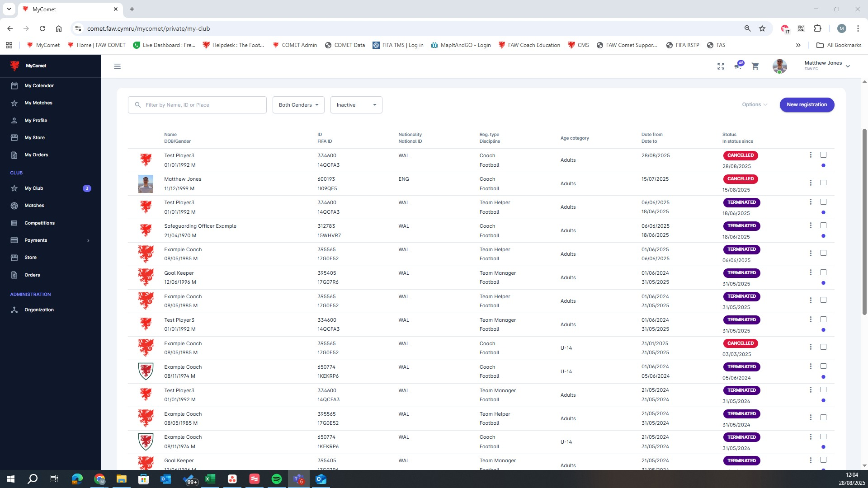Image resolution: width=868 pixels, height=488 pixels.
Task: Click the page vertical scrollbar thumb
Action: click(x=864, y=221)
